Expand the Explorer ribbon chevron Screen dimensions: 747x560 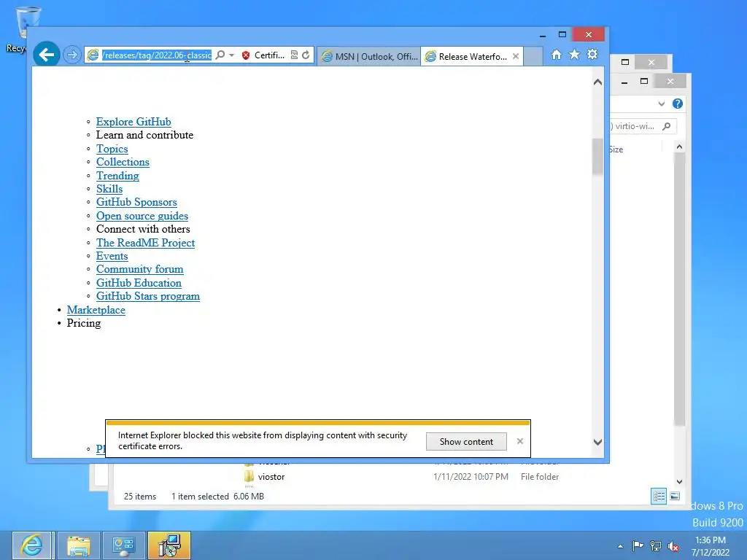click(x=661, y=104)
